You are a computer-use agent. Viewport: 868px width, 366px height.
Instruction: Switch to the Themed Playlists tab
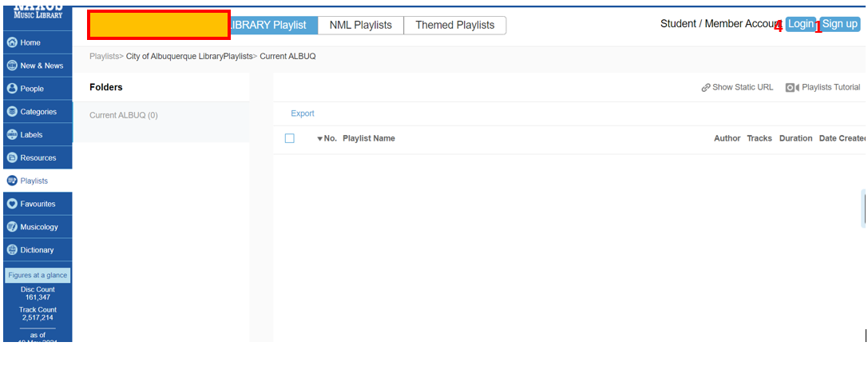(x=455, y=25)
